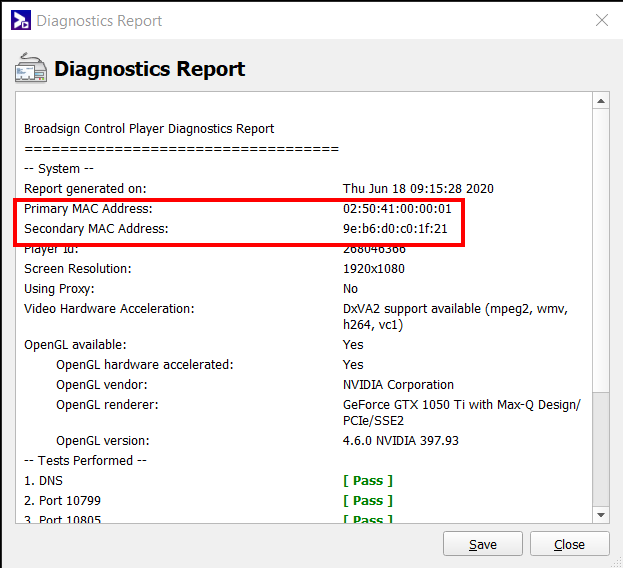Select the Secondary MAC Address value
The width and height of the screenshot is (623, 568).
[395, 229]
